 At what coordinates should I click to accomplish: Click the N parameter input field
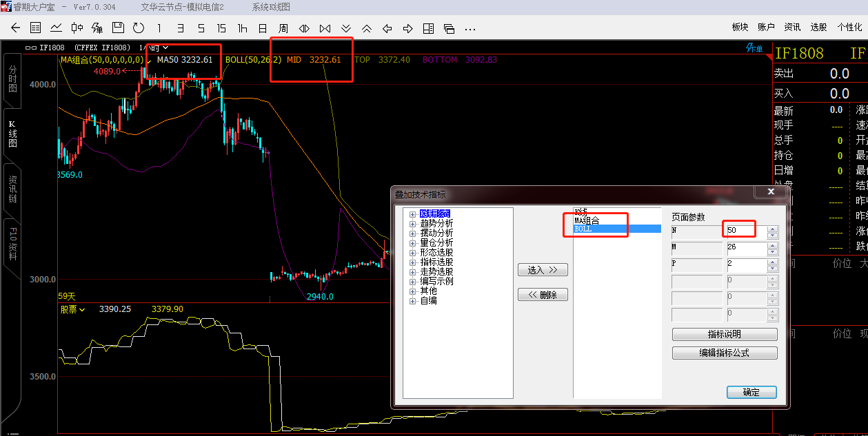[x=746, y=229]
